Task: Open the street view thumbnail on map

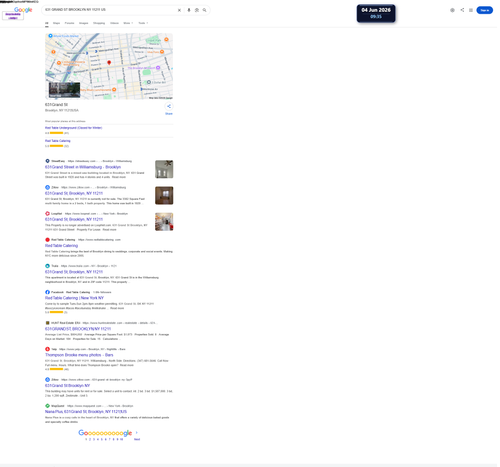Action: pyautogui.click(x=64, y=90)
